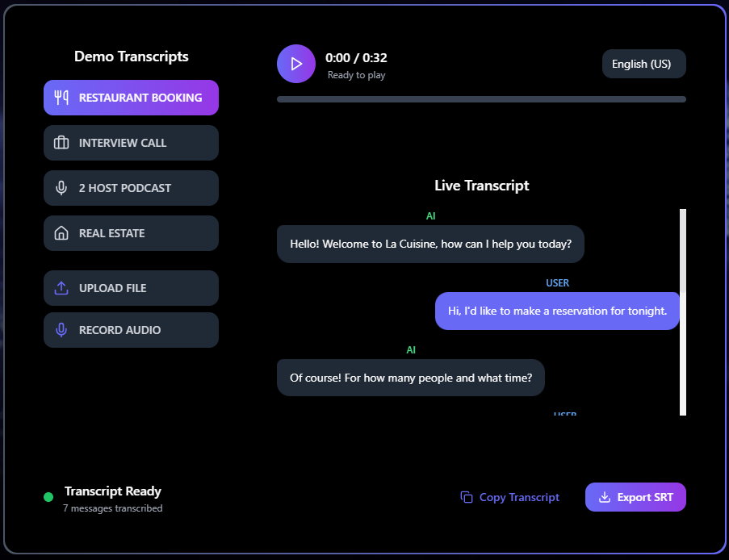Switch to the Interview Call transcript
Image resolution: width=729 pixels, height=560 pixels.
click(131, 143)
